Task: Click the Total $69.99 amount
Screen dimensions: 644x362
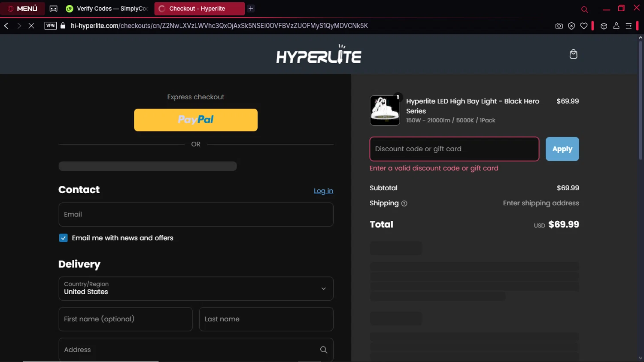Action: [564, 224]
